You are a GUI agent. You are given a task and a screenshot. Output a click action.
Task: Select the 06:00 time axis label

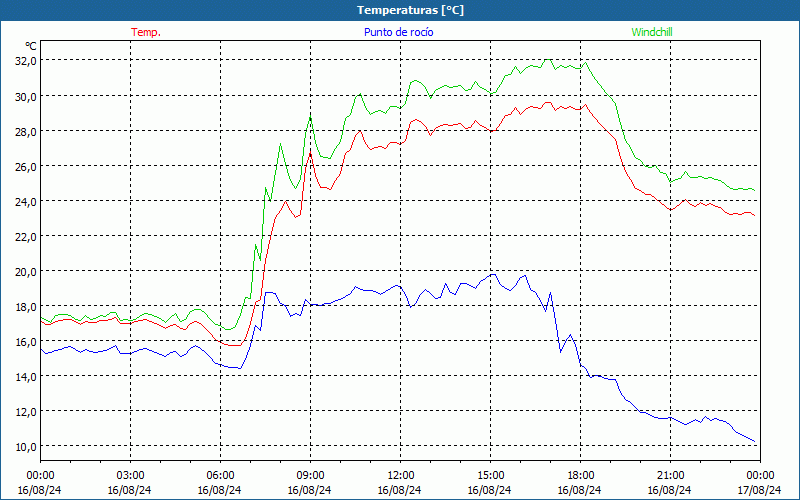(220, 475)
